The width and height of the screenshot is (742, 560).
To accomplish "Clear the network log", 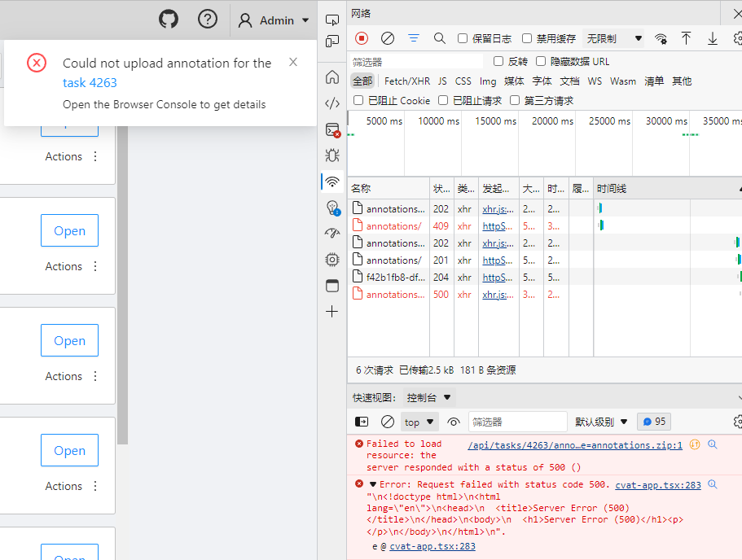I will point(388,38).
